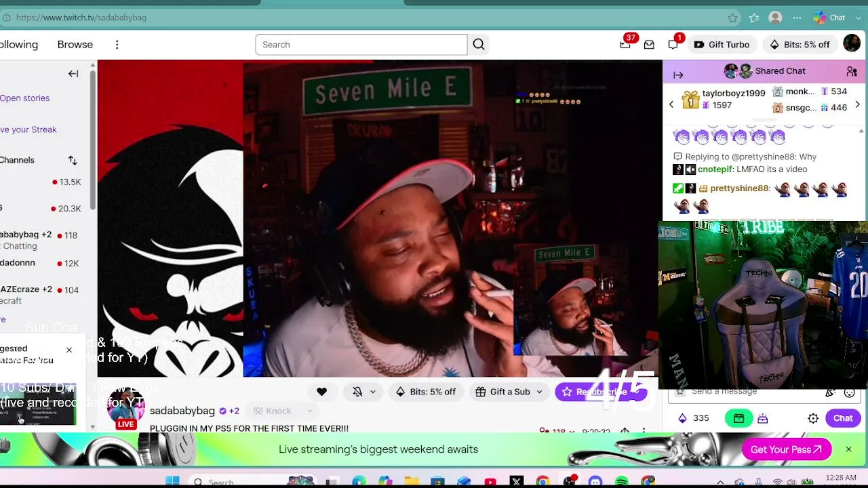Open Discord from the taskbar
This screenshot has height=488, width=868.
595,482
